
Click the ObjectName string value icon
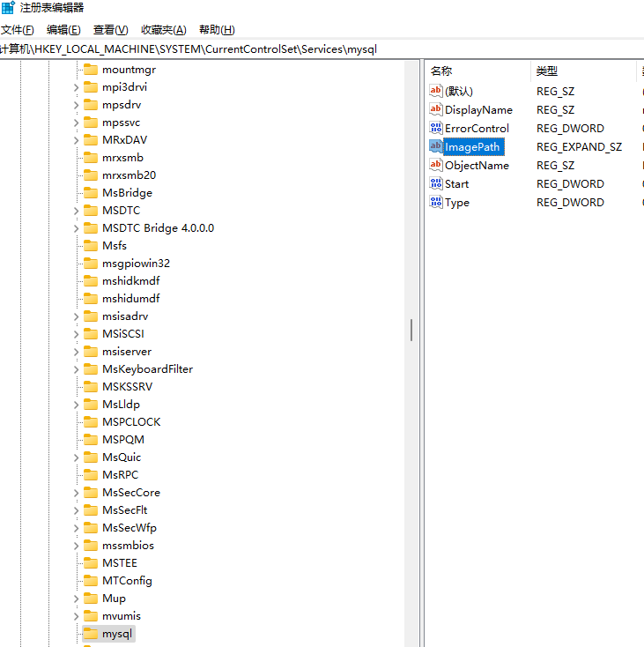coord(436,165)
